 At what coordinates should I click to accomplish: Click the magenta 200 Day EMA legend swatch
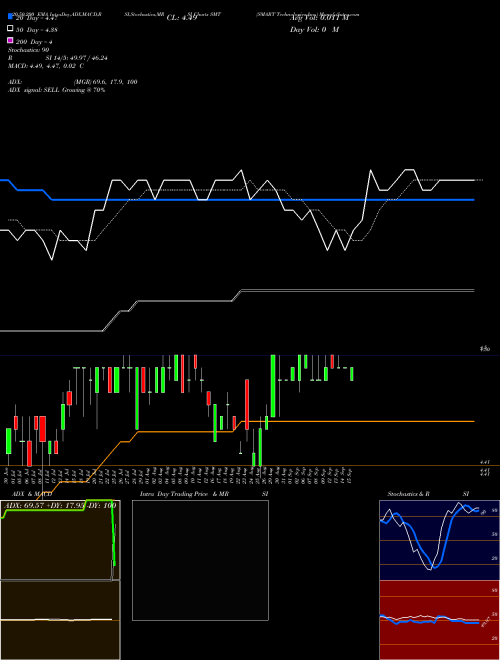click(11, 40)
